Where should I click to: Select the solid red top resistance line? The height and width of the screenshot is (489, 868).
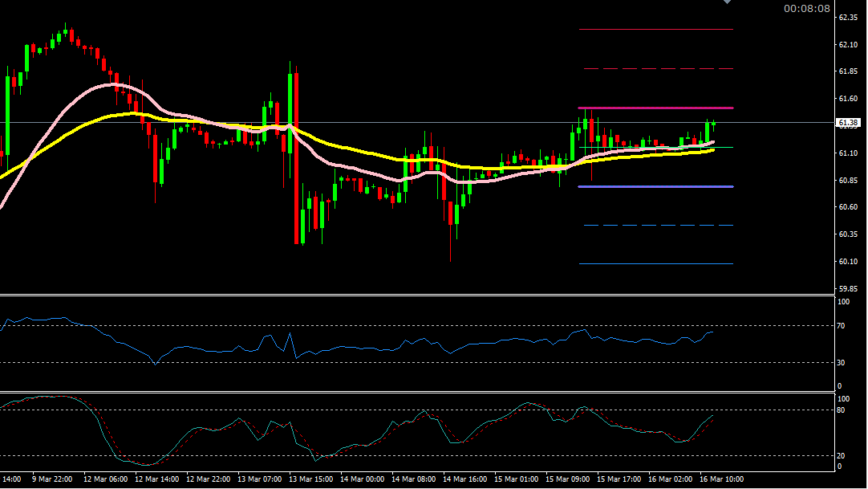click(656, 30)
